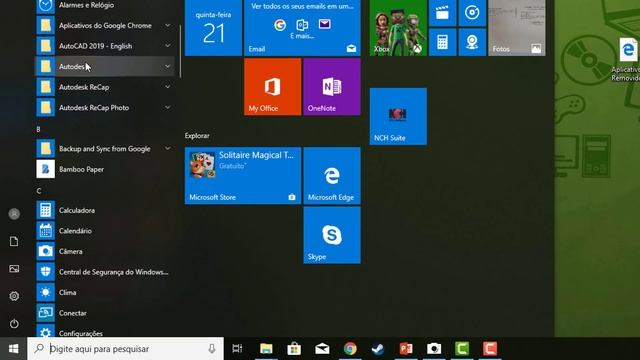Click the microphone icon in search box
Screen dimensions: 640x360
pyautogui.click(x=211, y=349)
